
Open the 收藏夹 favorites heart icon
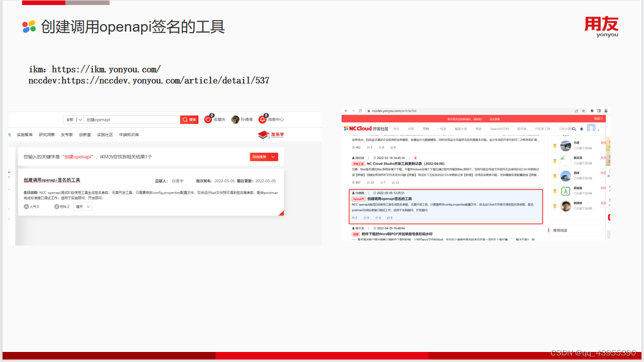click(208, 119)
